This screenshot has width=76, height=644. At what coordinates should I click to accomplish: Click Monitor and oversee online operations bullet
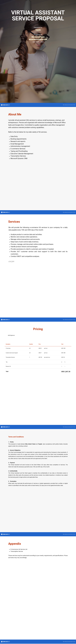[24, 237]
